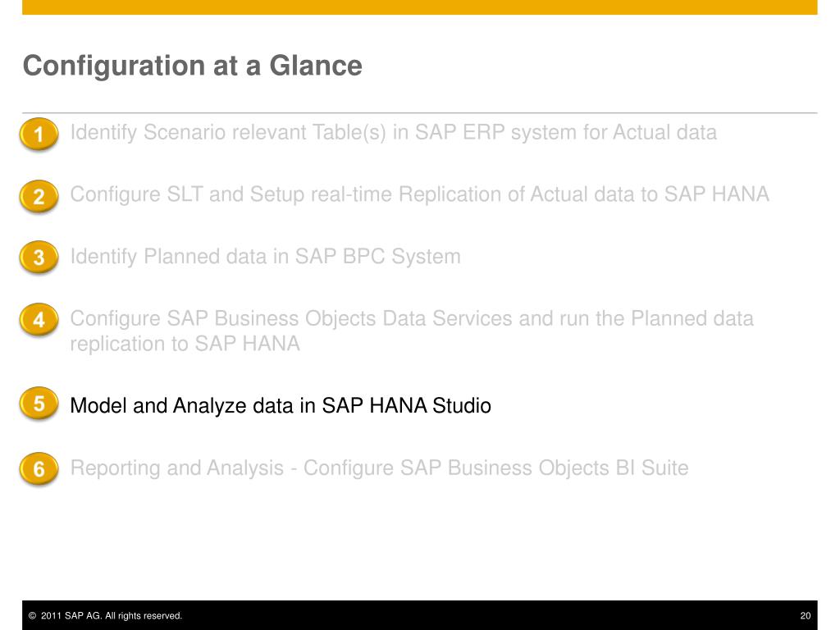
Task: Select 'Identify Scenario relevant Table(s)' step text
Action: coord(228,133)
